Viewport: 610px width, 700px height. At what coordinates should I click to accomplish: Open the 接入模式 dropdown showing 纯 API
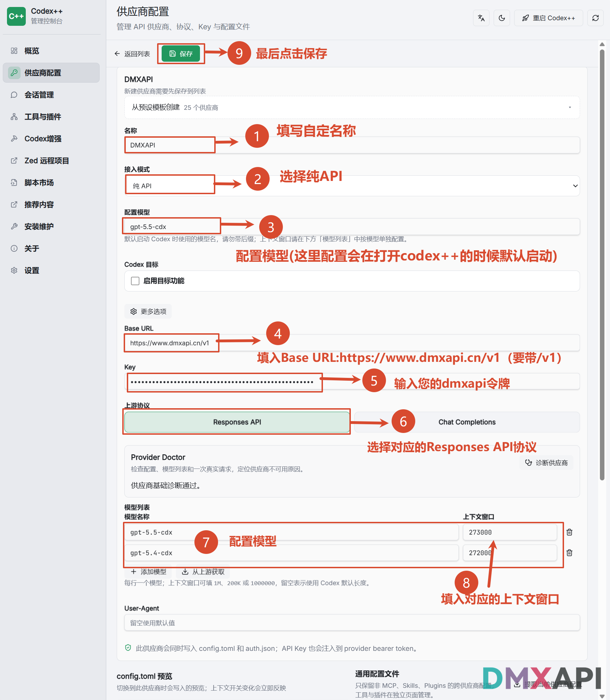(x=352, y=186)
